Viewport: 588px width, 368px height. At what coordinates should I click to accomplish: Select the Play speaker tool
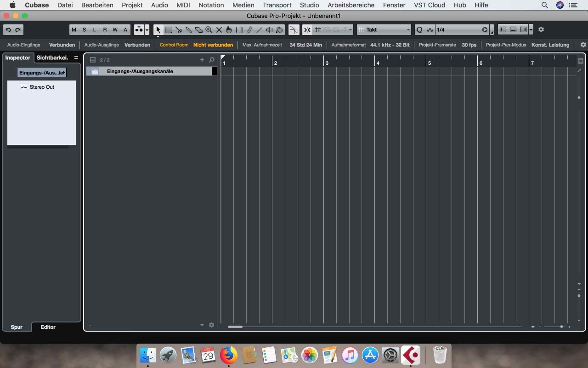point(270,30)
